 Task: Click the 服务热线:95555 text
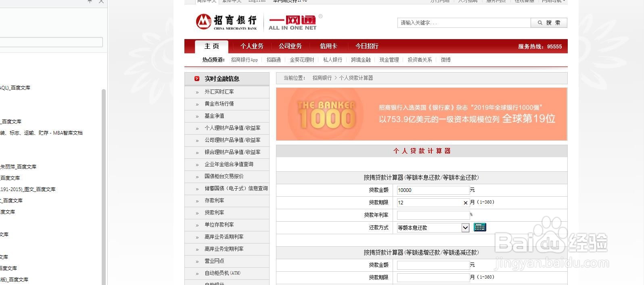coord(540,47)
